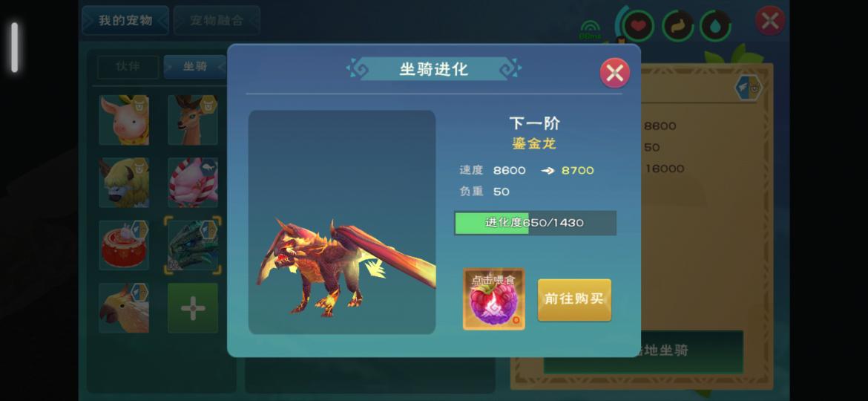Select the parrot mount thumbnail
The height and width of the screenshot is (401, 868).
[124, 308]
